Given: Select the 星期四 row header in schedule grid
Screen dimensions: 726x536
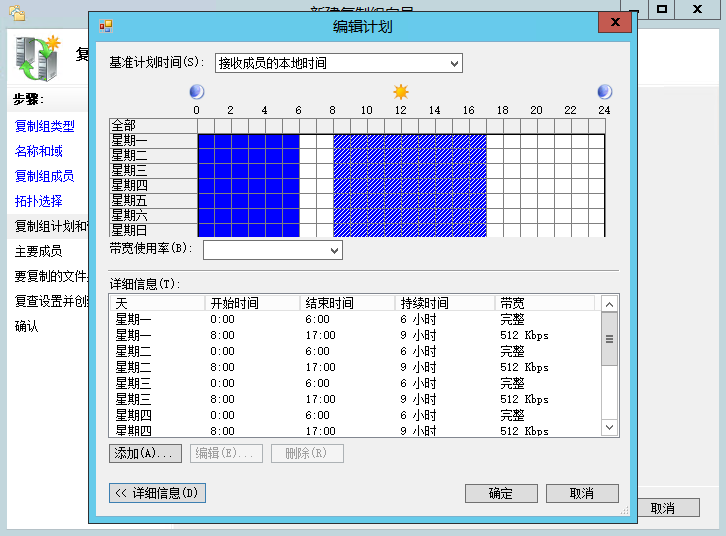Looking at the screenshot, I should 153,185.
